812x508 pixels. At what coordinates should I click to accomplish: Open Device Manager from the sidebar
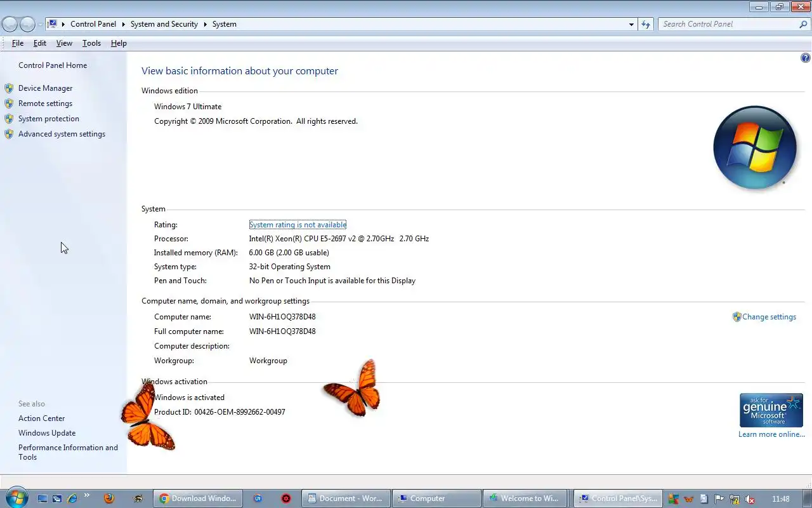[45, 88]
